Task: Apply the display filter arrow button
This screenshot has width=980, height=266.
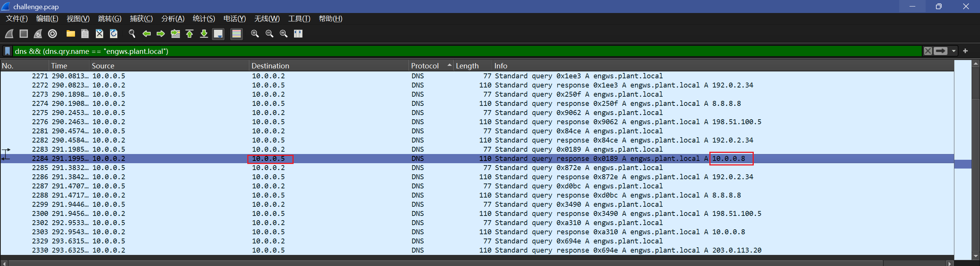Action: [x=941, y=51]
